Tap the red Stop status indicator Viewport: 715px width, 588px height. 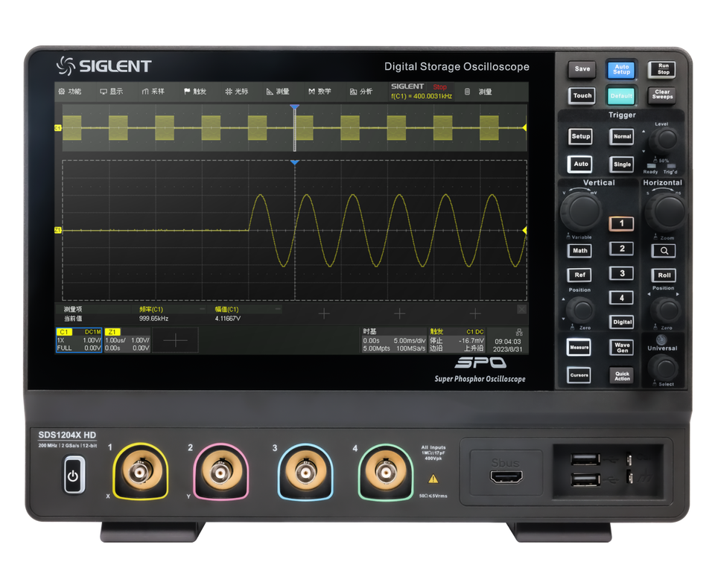439,86
